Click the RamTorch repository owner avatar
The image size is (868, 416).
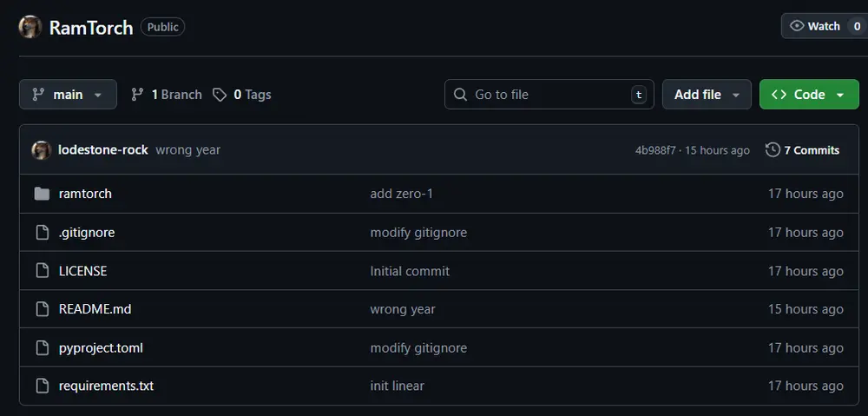(30, 27)
